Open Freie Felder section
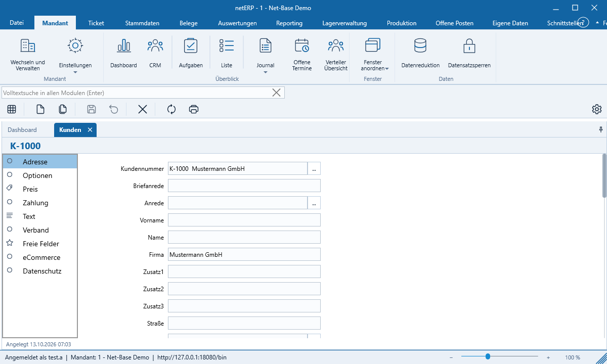This screenshot has height=364, width=607. [x=40, y=244]
